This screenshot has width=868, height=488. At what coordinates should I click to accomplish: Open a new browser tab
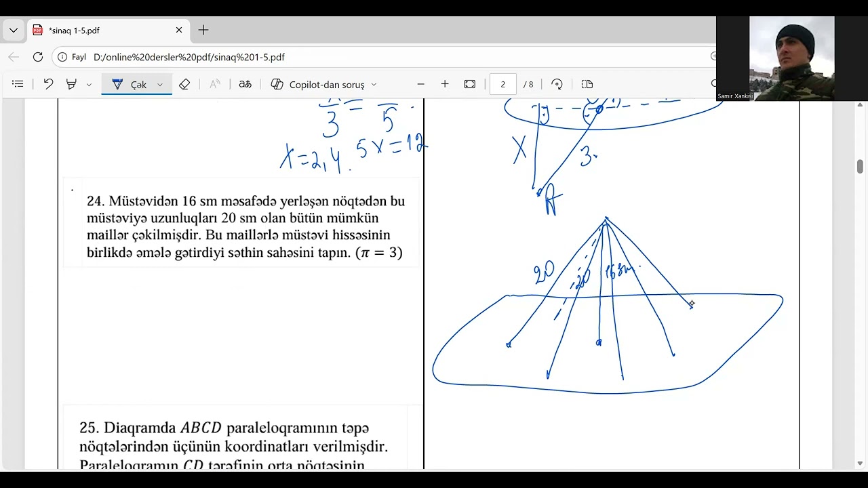coord(203,30)
